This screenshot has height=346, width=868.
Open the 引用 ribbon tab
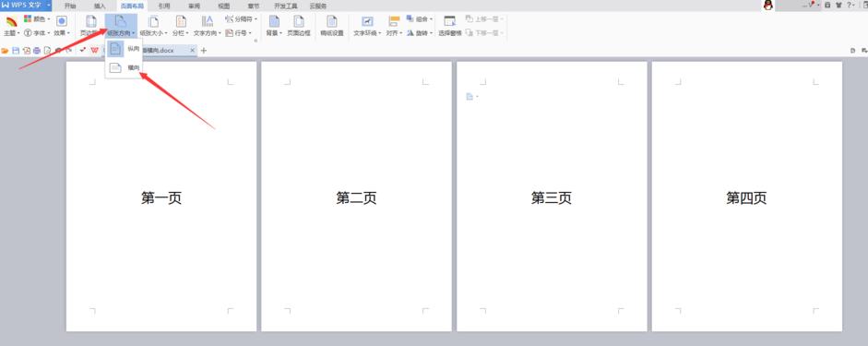click(x=164, y=6)
